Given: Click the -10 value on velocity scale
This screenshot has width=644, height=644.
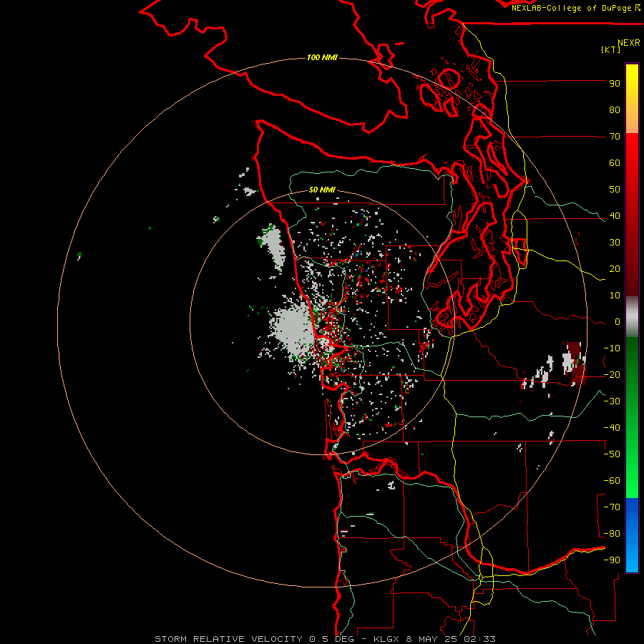Looking at the screenshot, I should pyautogui.click(x=612, y=348).
